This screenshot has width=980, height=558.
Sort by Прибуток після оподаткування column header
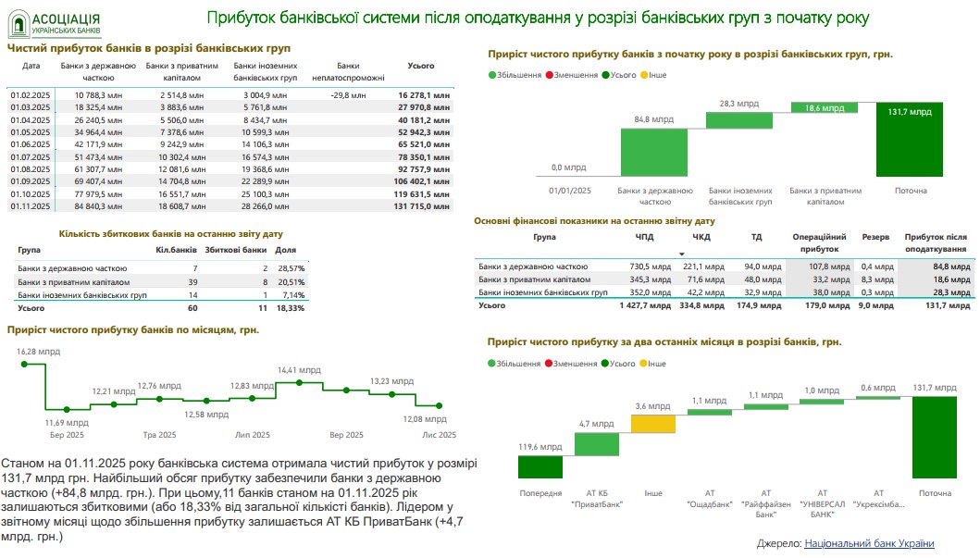(x=936, y=243)
